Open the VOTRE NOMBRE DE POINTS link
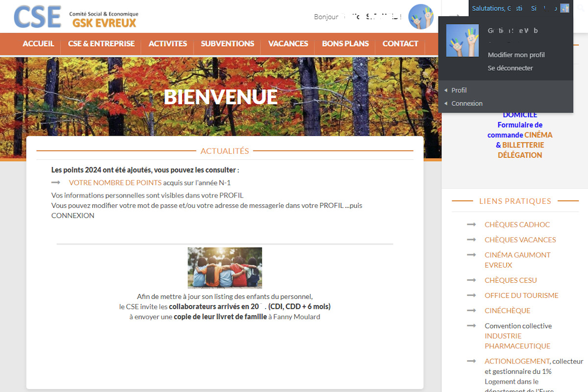The width and height of the screenshot is (588, 392). pos(115,183)
